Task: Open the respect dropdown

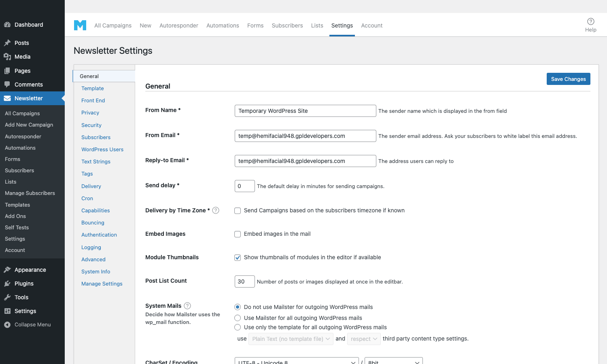Action: pos(364,339)
